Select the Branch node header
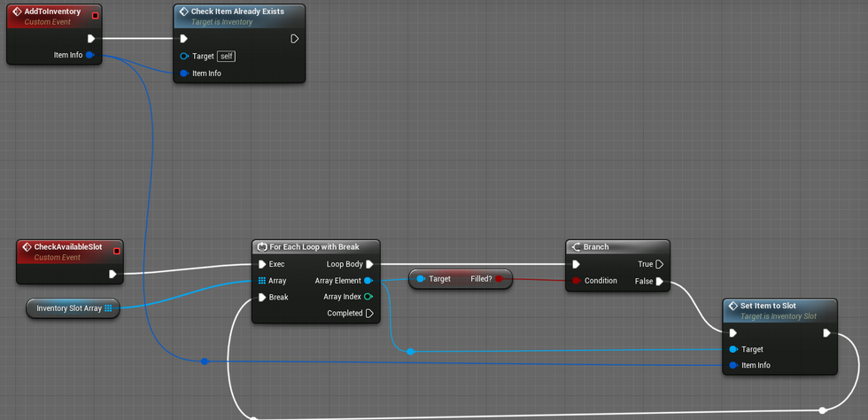The width and height of the screenshot is (868, 420). pyautogui.click(x=618, y=246)
